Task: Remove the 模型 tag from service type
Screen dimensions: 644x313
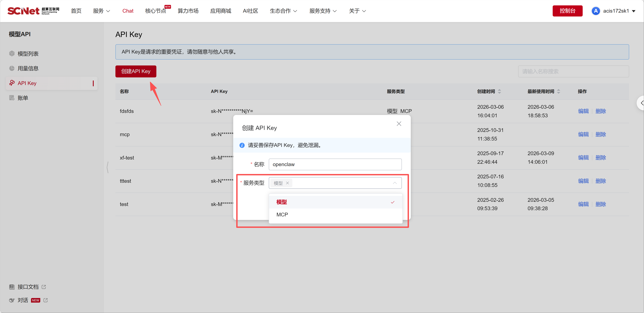Action: tap(287, 183)
